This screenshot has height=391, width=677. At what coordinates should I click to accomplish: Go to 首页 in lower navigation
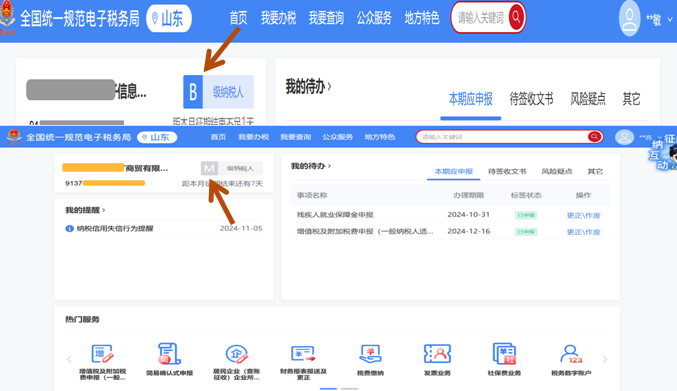coord(218,137)
